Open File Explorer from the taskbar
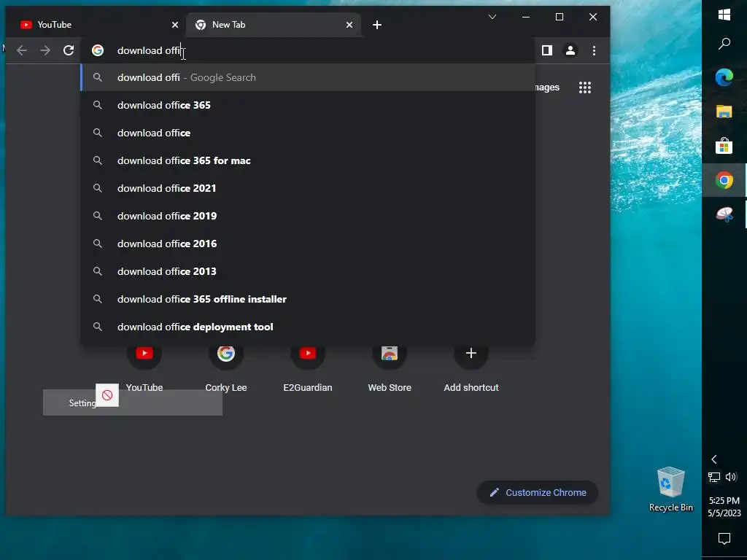This screenshot has width=747, height=560. pos(724,112)
